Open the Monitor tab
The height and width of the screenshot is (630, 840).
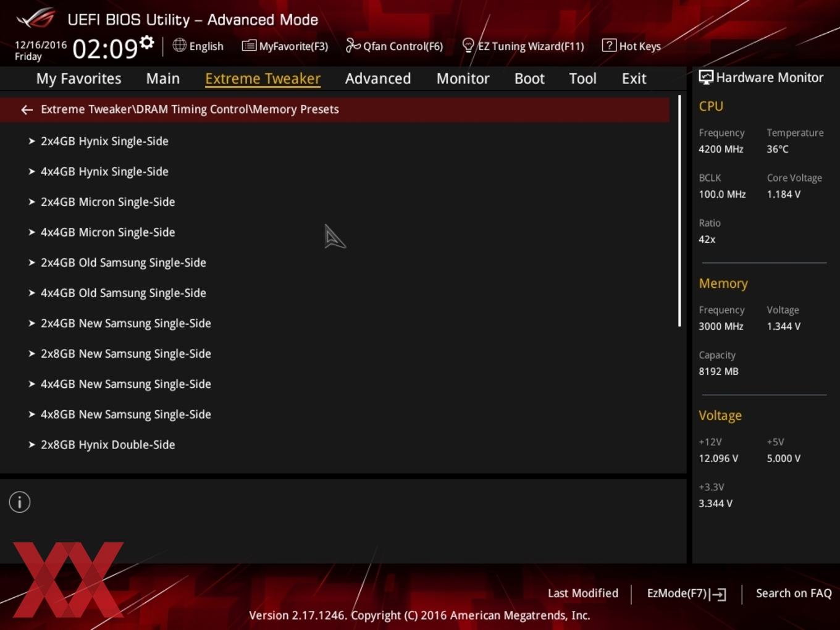(463, 78)
